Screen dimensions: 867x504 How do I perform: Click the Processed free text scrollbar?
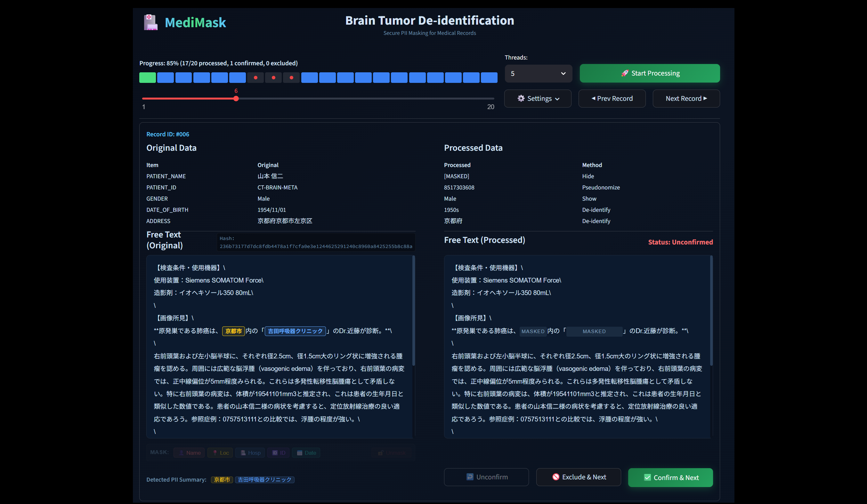click(x=711, y=310)
